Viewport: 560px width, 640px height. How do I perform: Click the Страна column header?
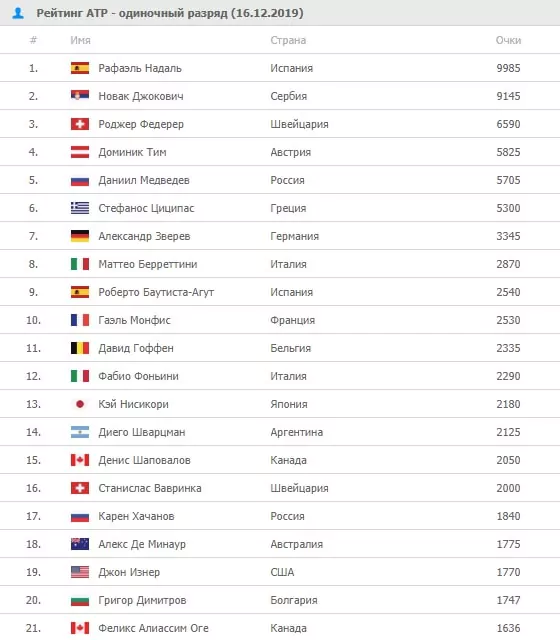pyautogui.click(x=288, y=40)
